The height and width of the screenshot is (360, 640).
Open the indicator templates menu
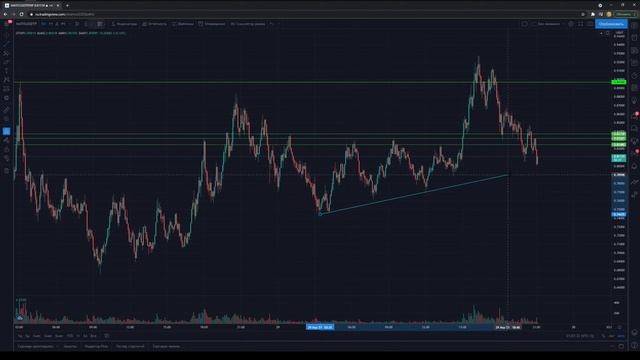[x=183, y=24]
